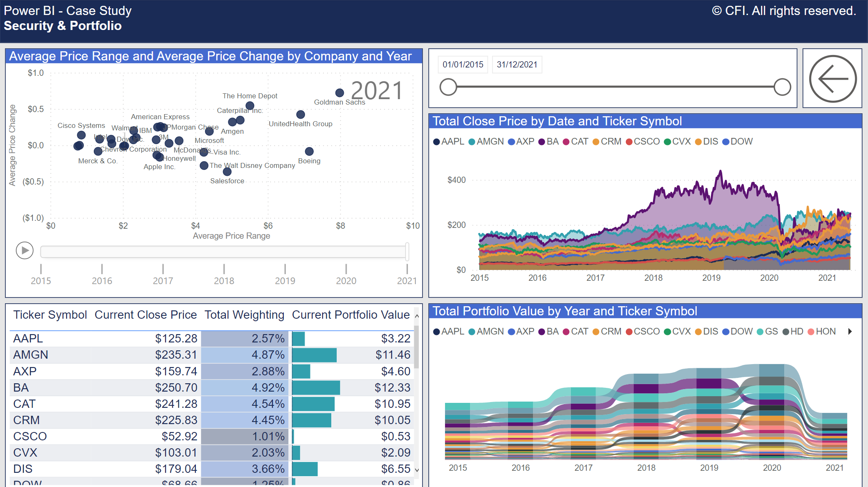Image resolution: width=868 pixels, height=487 pixels.
Task: Sort by Ticker Symbol column header
Action: [50, 315]
